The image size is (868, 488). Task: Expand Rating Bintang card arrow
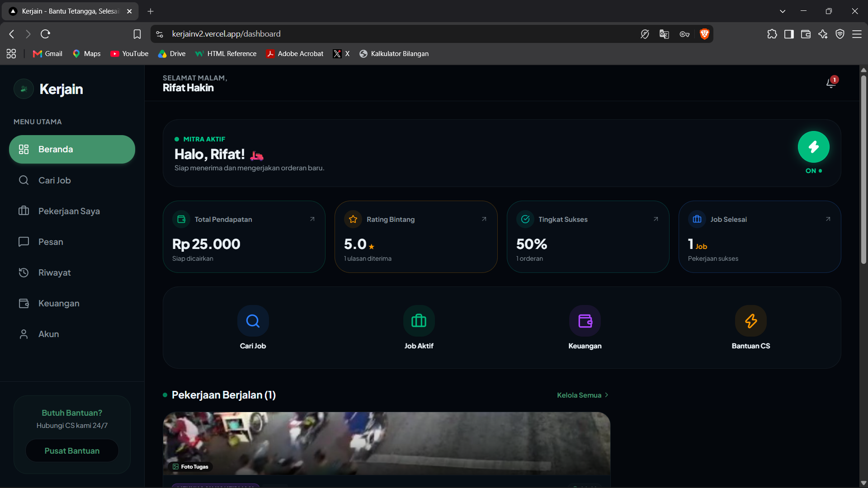pyautogui.click(x=484, y=219)
